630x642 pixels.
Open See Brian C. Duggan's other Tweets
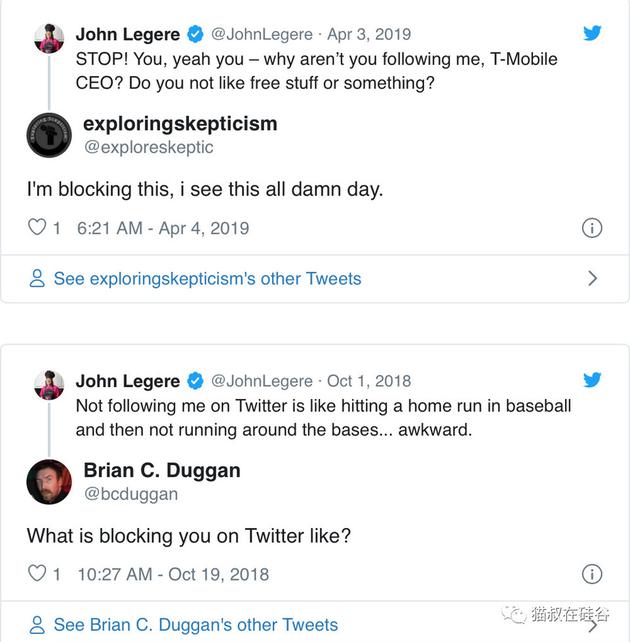coord(196,625)
